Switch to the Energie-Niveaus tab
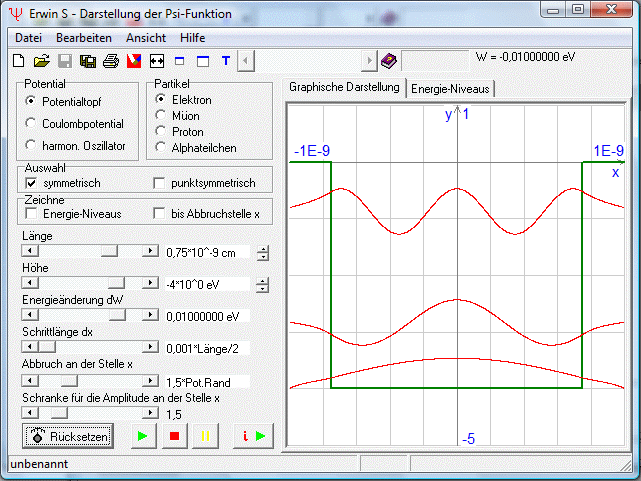Screen dimensions: 641x481 tap(450, 89)
